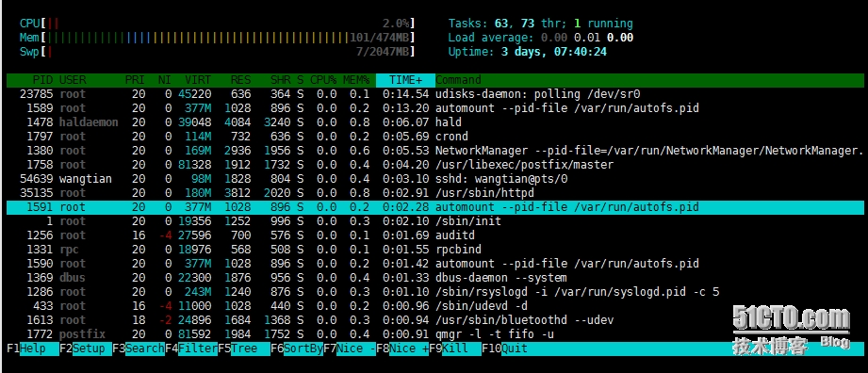Click Nice + to lower priority
The image size is (868, 373).
tap(402, 349)
